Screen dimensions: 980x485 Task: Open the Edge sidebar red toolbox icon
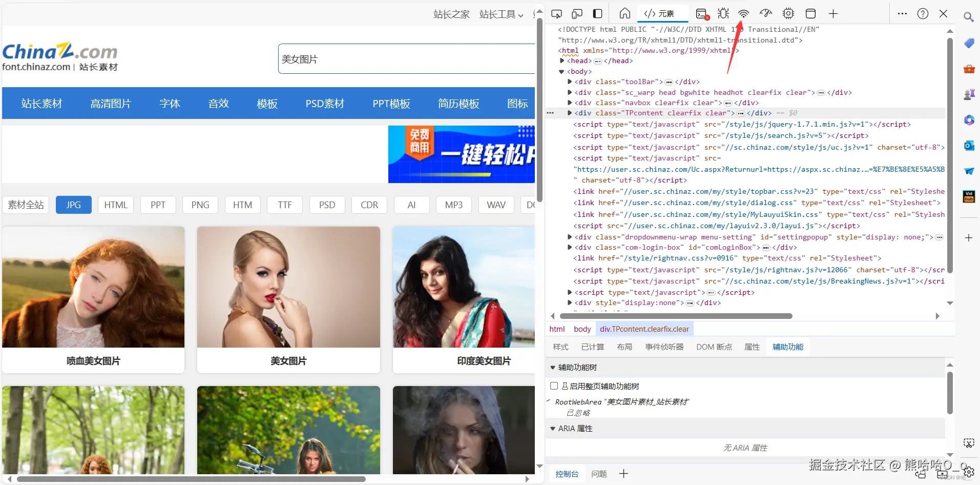[969, 69]
